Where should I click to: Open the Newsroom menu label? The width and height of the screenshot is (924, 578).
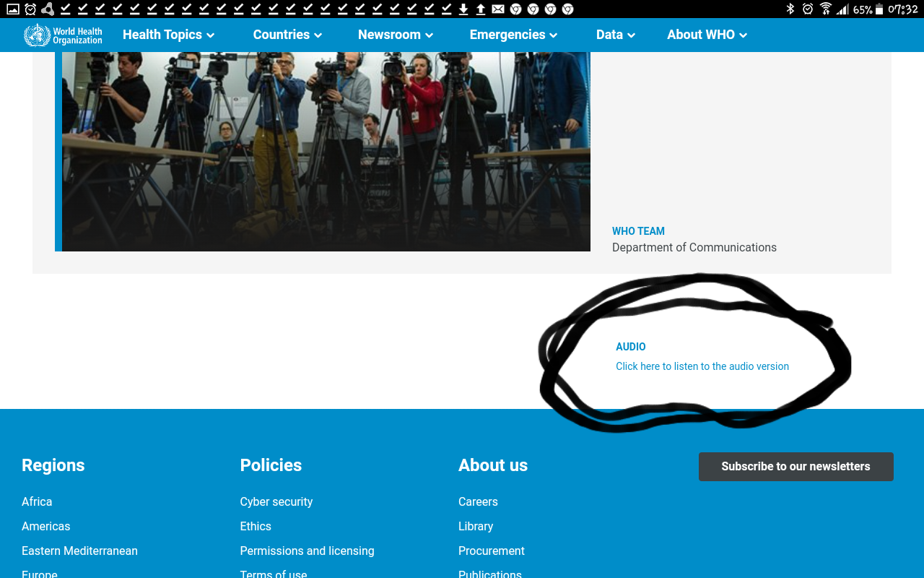pos(389,35)
